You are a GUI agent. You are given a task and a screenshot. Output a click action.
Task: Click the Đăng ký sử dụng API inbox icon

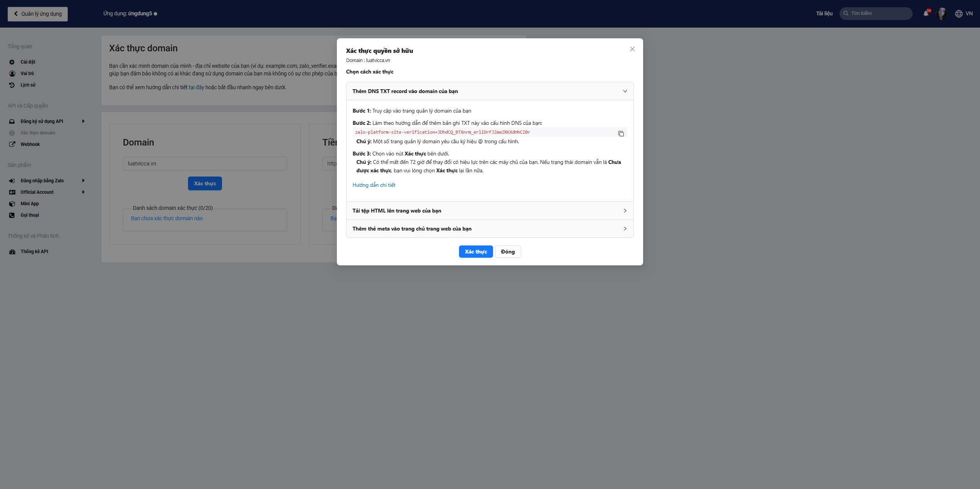point(12,121)
